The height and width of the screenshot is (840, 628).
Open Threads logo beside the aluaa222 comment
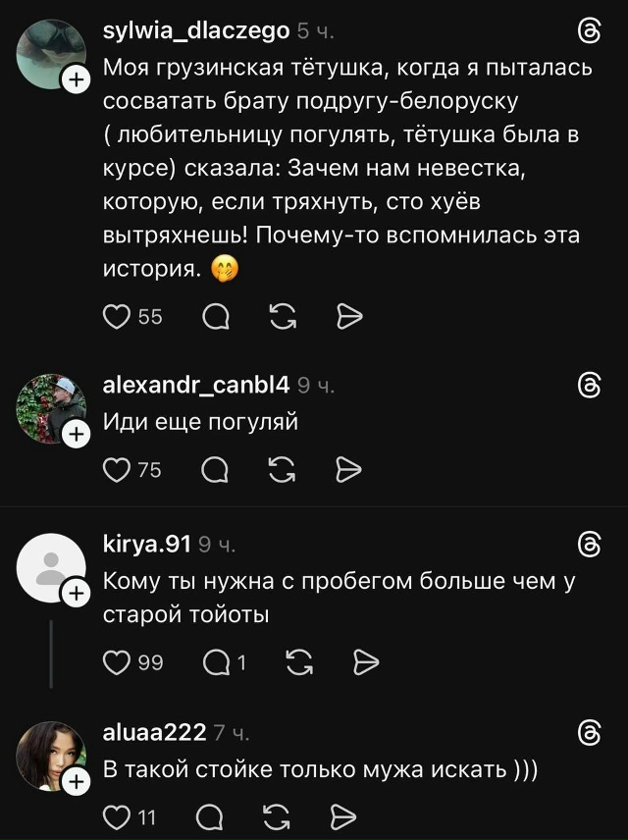click(590, 732)
